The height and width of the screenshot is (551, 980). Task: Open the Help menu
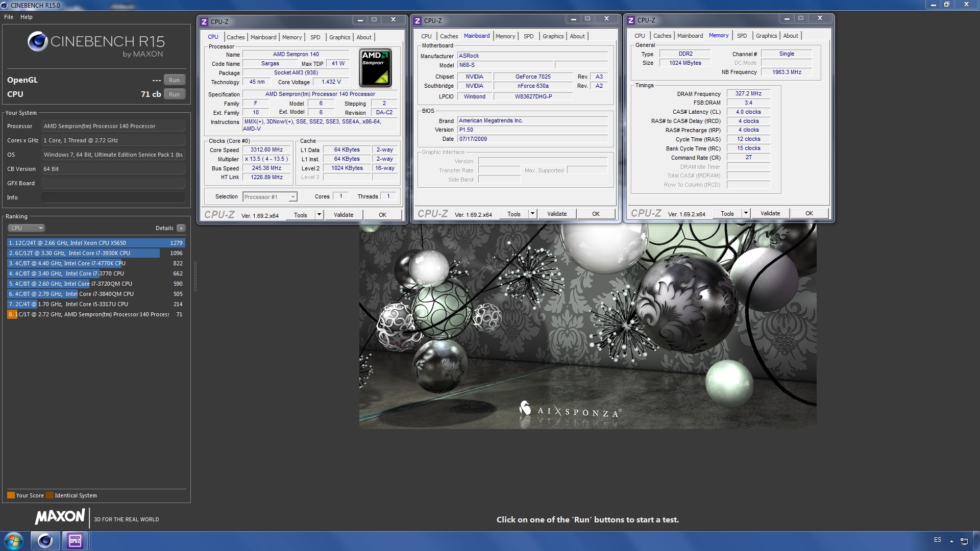(27, 17)
